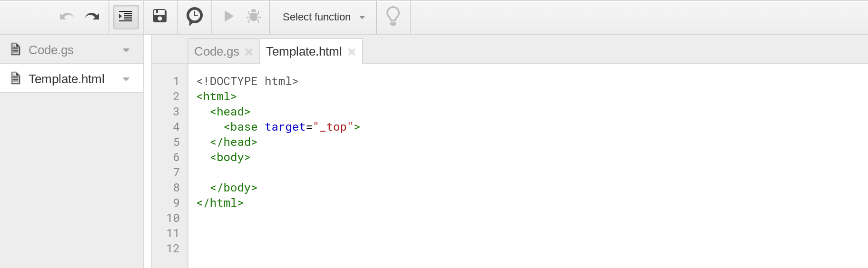Close the Template.html editor tab
This screenshot has height=268, width=868.
[x=352, y=52]
